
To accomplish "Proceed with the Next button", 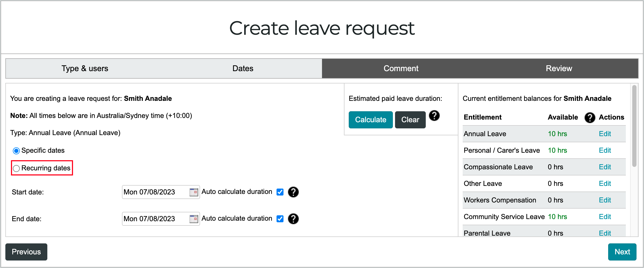I will tap(622, 252).
